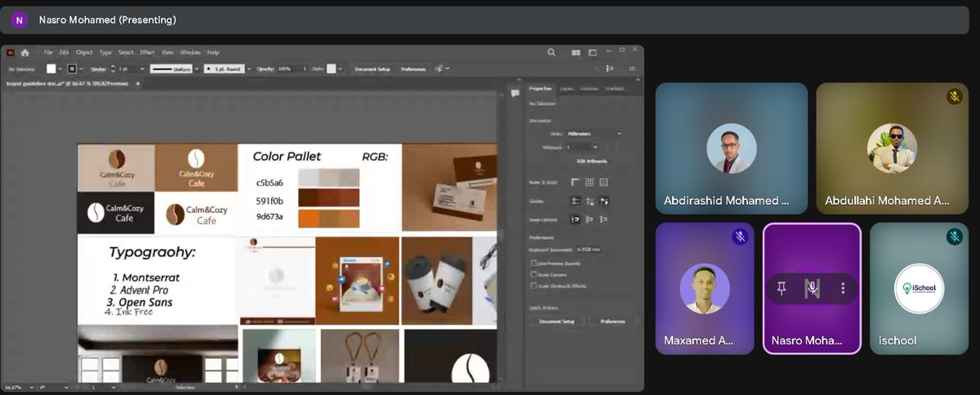
Task: Click the ischool participant tile
Action: 920,289
